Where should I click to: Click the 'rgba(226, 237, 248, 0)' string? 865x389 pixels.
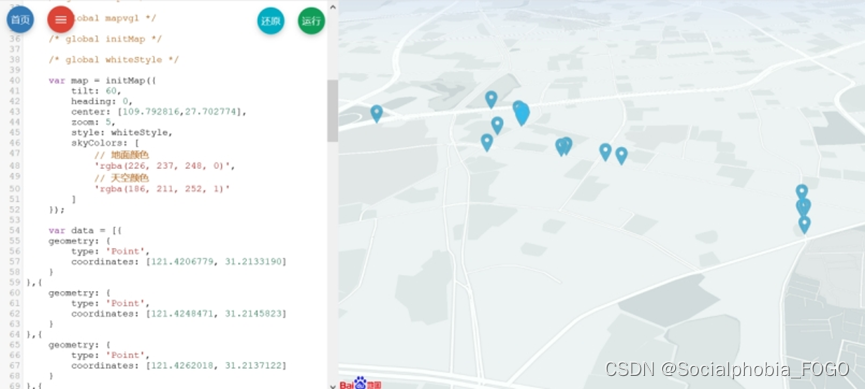(x=164, y=166)
